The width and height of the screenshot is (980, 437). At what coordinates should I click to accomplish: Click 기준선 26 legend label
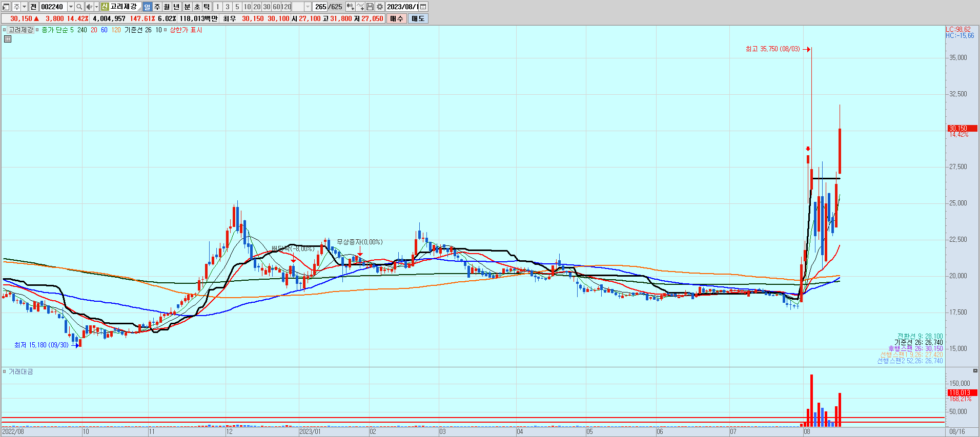pyautogui.click(x=138, y=30)
